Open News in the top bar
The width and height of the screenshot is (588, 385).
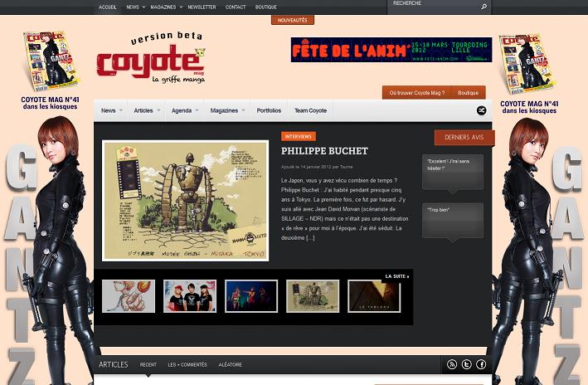point(133,7)
